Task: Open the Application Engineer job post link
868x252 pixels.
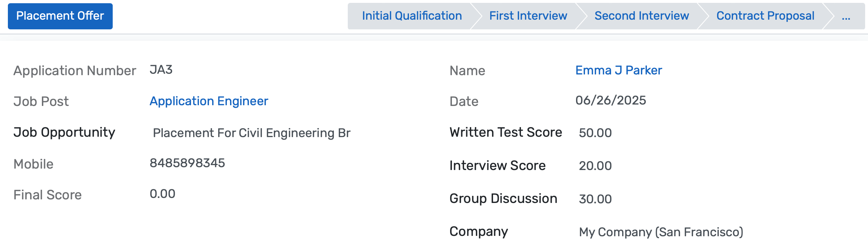Action: [x=209, y=101]
